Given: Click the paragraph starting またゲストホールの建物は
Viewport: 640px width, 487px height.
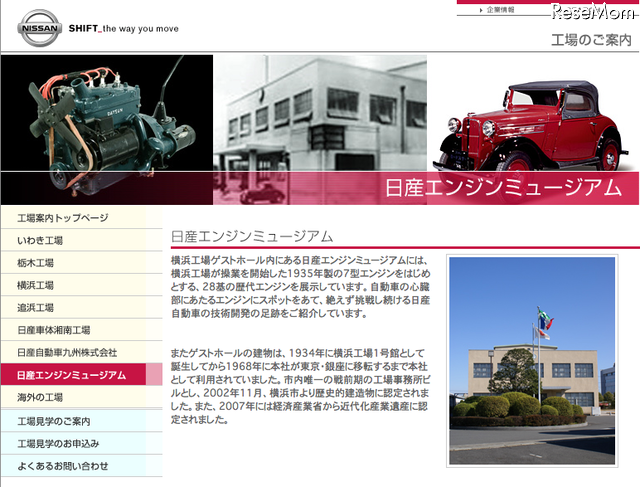Looking at the screenshot, I should pos(300,386).
